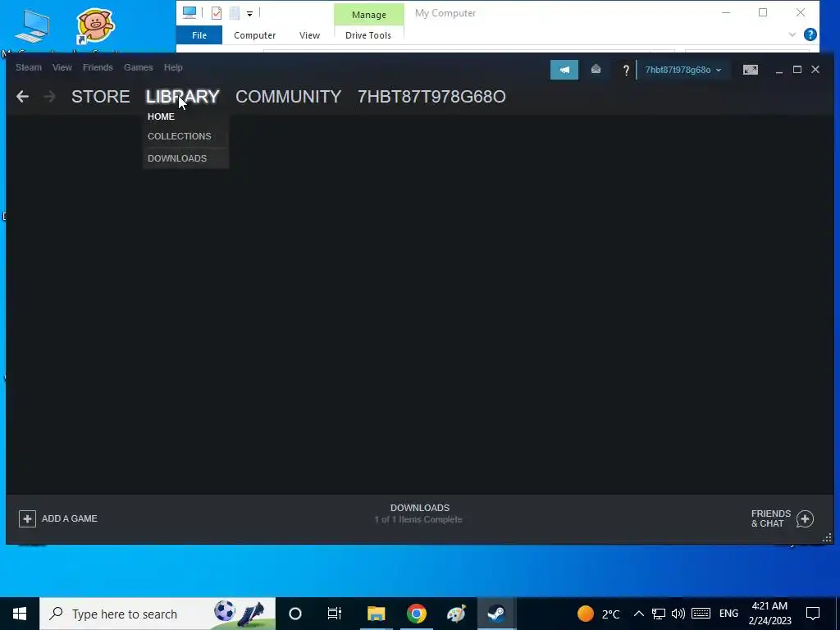Open Friends & Chat bubble icon

[x=805, y=518]
